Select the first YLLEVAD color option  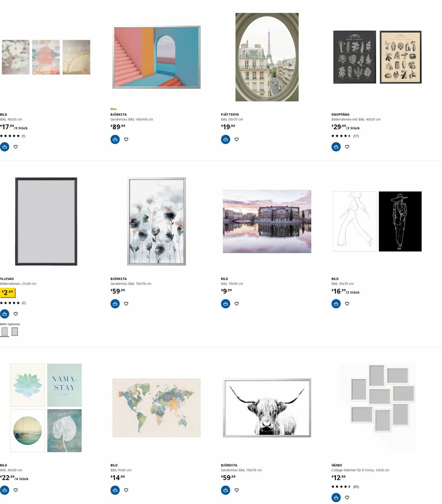[x=5, y=332]
